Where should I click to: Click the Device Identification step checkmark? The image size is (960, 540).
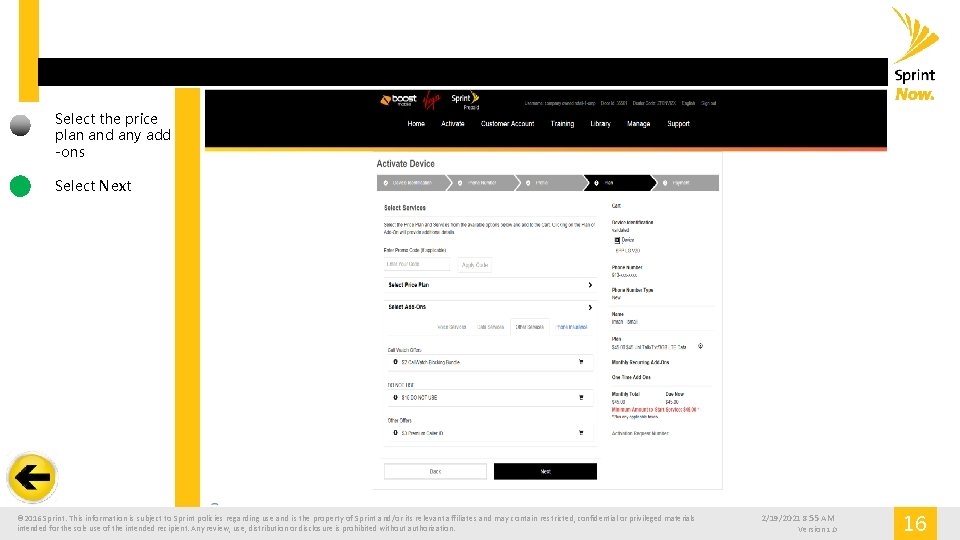click(x=386, y=183)
